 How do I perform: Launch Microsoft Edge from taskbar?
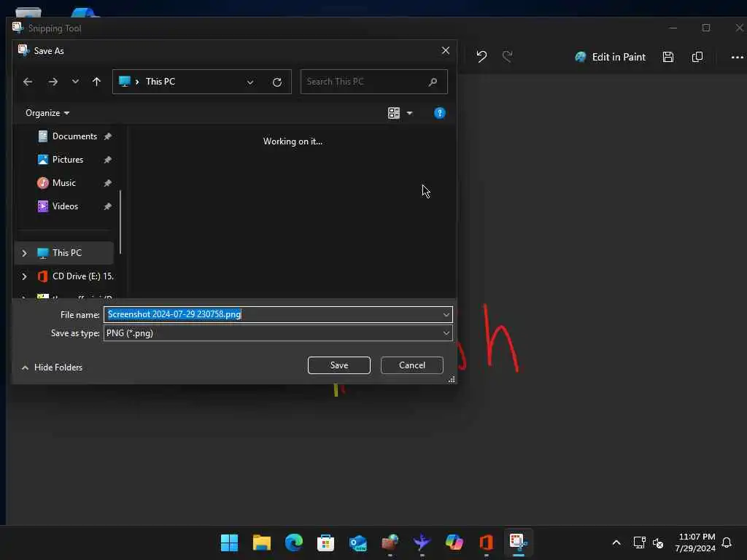(294, 542)
